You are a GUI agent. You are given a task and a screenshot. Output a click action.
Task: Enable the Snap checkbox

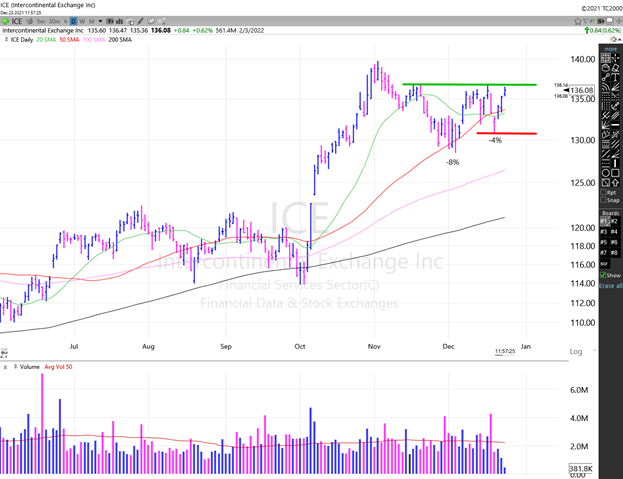point(603,200)
